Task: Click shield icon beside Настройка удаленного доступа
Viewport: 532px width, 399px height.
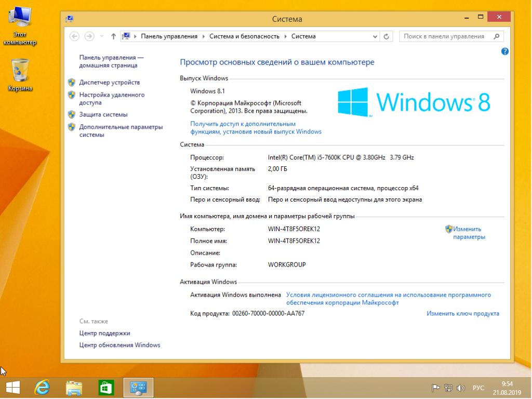Action: pos(71,95)
